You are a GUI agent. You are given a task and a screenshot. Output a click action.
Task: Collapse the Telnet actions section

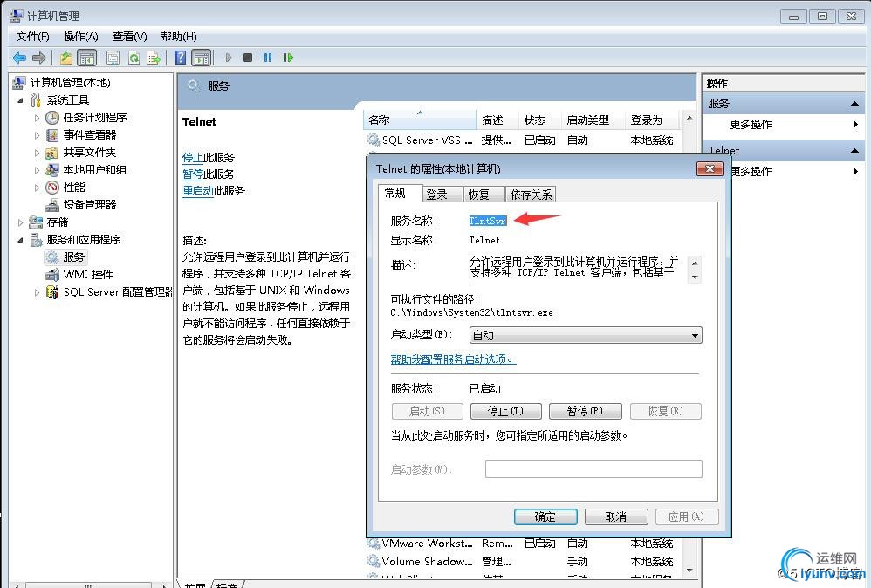coord(854,150)
